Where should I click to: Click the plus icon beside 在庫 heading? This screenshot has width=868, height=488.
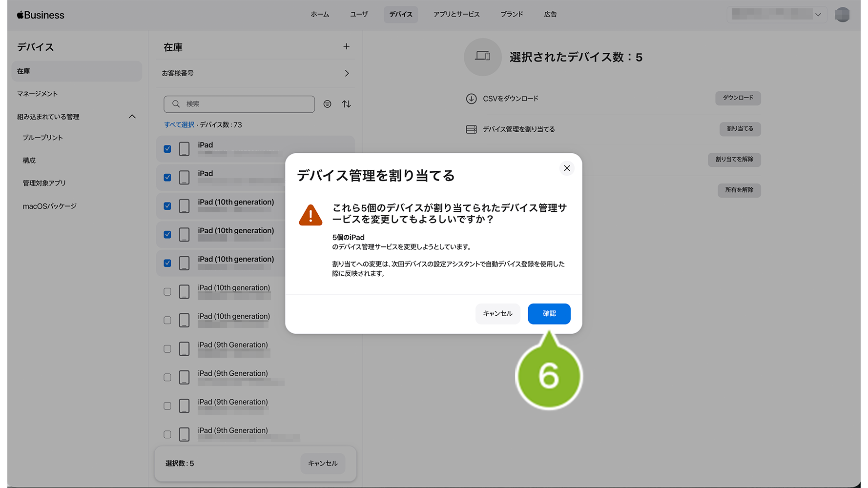(x=346, y=47)
